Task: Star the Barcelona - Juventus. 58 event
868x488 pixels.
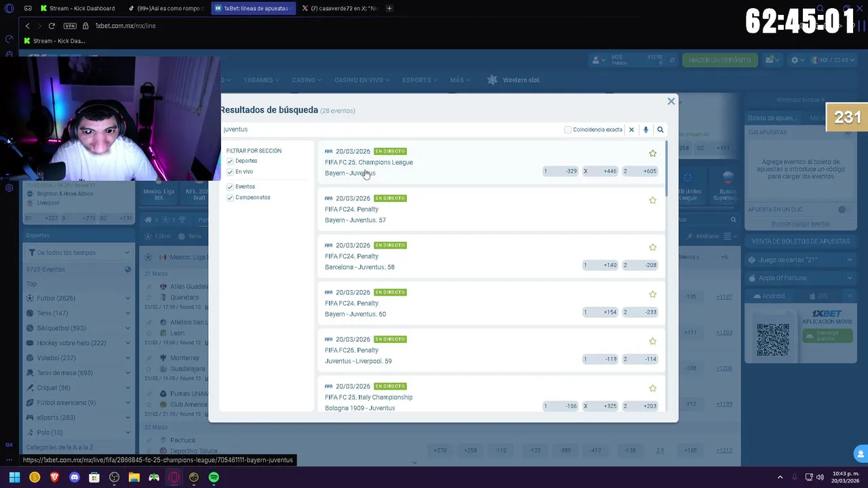Action: point(652,247)
